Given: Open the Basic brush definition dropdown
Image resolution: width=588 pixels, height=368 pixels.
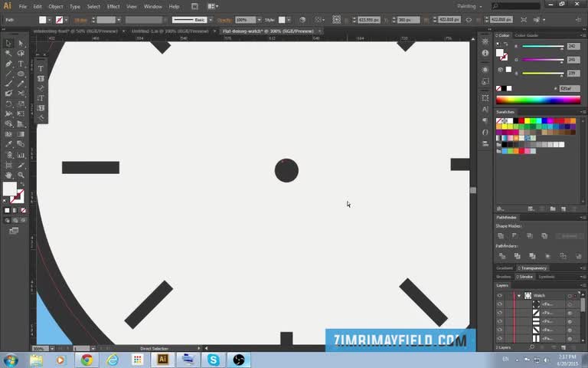Looking at the screenshot, I should tap(211, 20).
